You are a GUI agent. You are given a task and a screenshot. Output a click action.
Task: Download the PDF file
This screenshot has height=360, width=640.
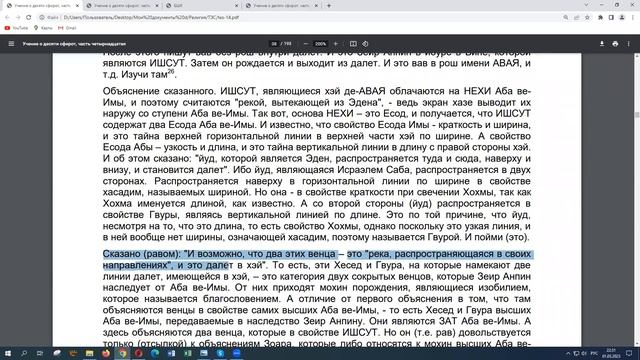click(602, 44)
